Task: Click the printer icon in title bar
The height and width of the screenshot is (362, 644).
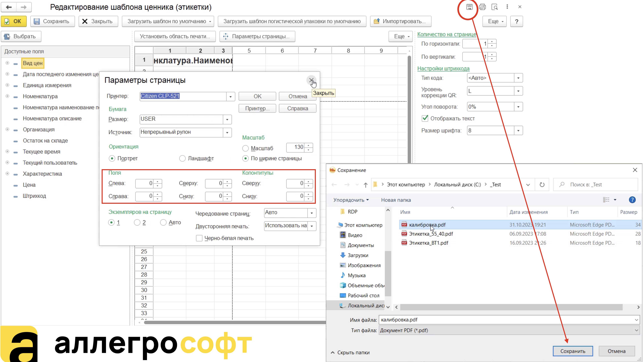Action: point(482,7)
